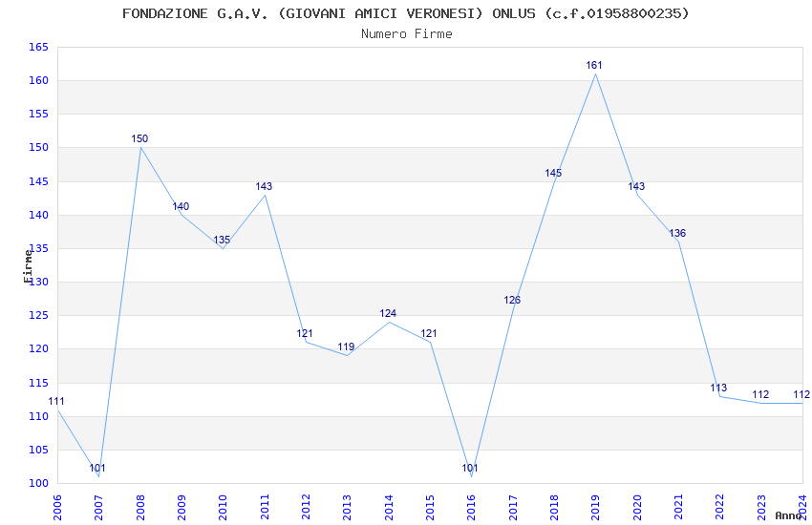Click the 110 y-axis value

pyautogui.click(x=38, y=416)
